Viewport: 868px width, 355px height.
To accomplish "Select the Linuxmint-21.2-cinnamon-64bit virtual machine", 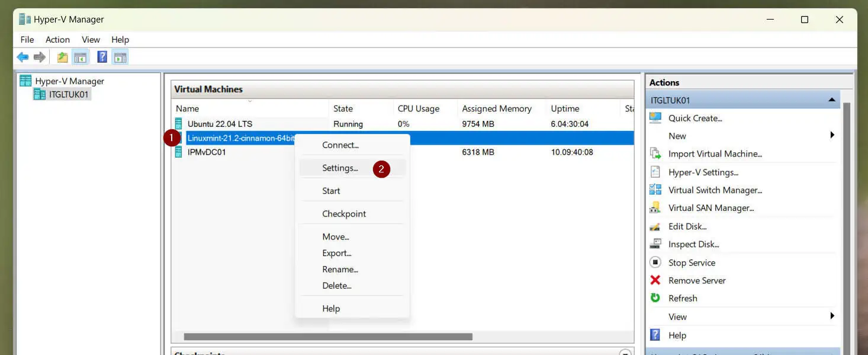I will click(241, 138).
